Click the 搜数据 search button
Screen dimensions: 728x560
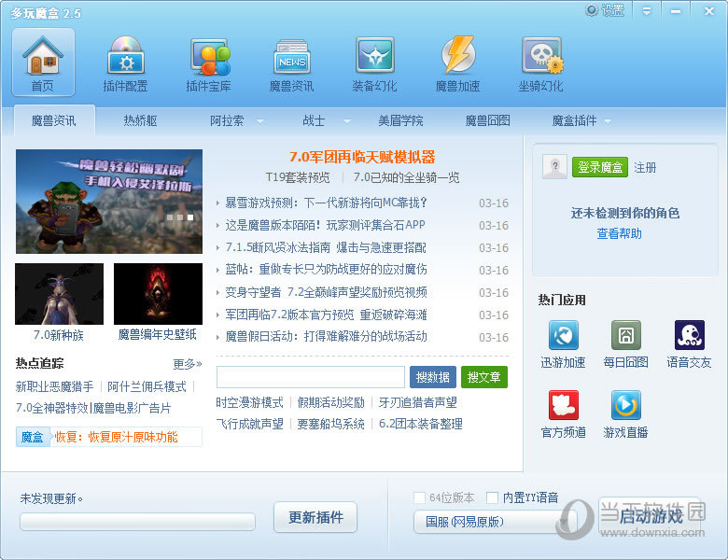[433, 377]
